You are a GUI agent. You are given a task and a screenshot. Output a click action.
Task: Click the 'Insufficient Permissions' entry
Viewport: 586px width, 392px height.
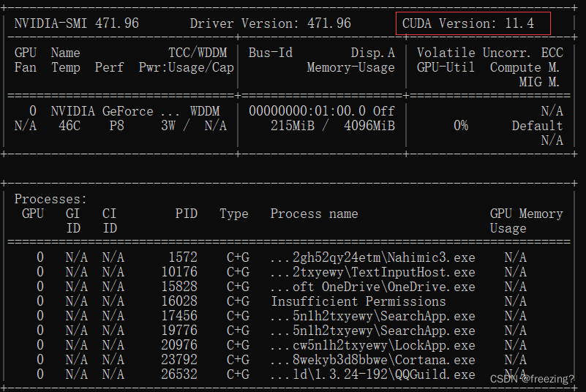[358, 301]
